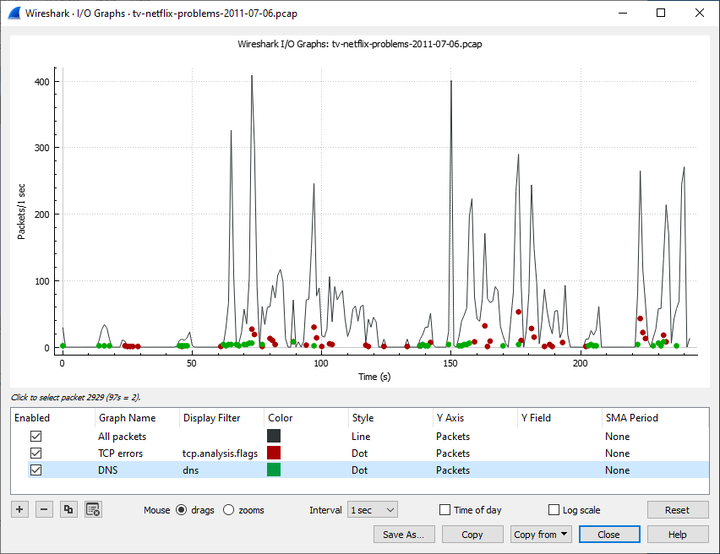
Task: Select the zooms mouse mode radio button
Action: point(229,510)
